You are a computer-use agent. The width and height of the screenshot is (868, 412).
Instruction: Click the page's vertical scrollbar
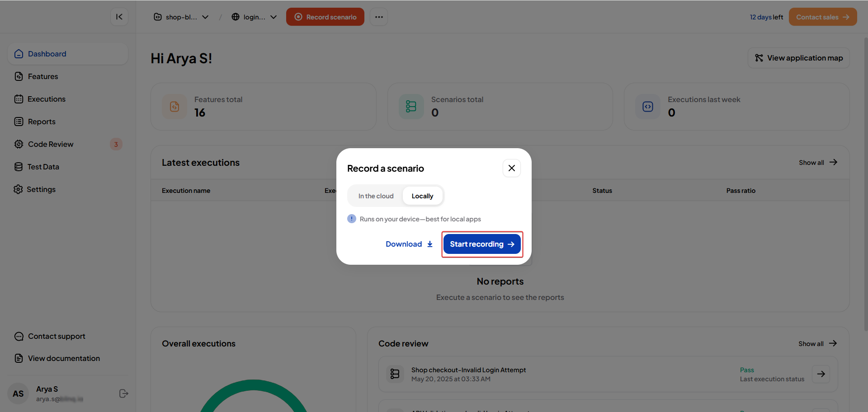coord(865,181)
